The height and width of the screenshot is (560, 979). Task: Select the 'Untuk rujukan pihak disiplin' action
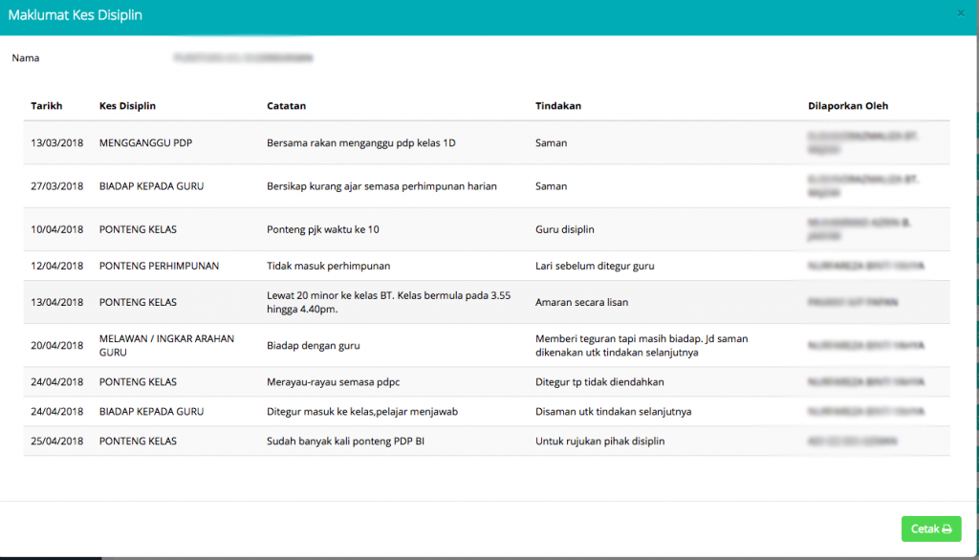(x=599, y=442)
